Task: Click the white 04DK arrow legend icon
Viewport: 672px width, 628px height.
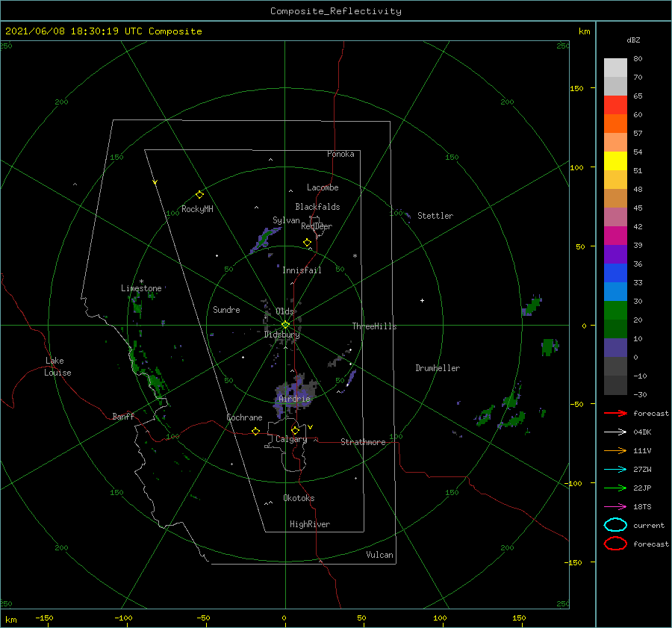Action: point(615,432)
